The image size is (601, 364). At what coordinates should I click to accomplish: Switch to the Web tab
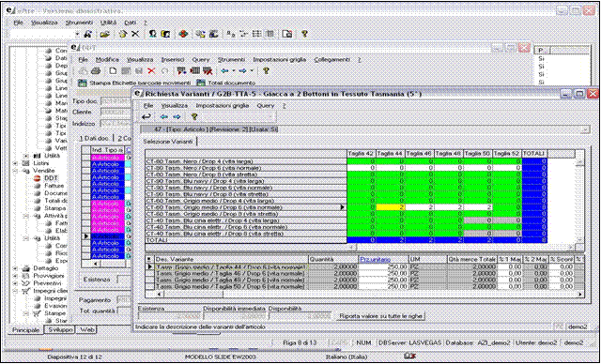[x=85, y=329]
